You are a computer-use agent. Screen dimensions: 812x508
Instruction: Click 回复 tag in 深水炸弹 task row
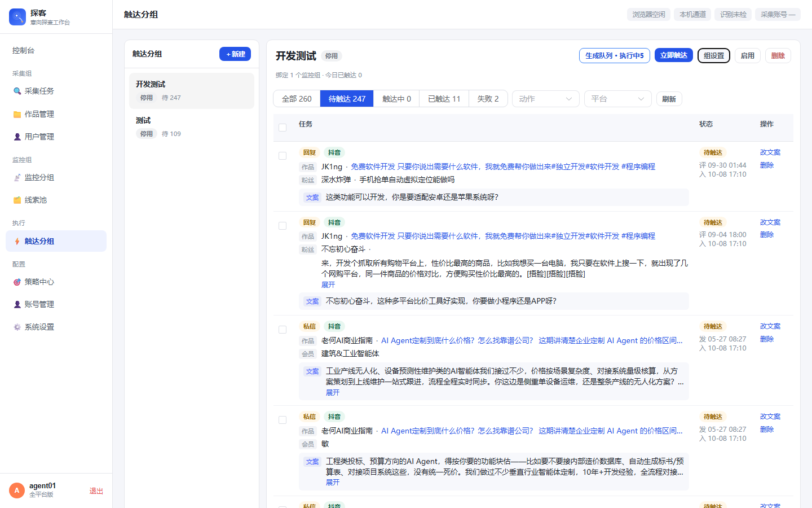click(x=310, y=152)
